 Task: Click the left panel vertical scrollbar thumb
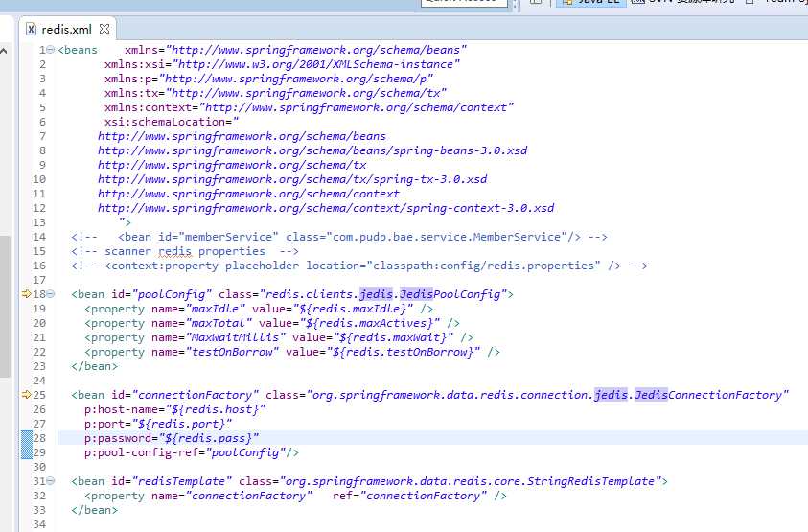click(5, 307)
